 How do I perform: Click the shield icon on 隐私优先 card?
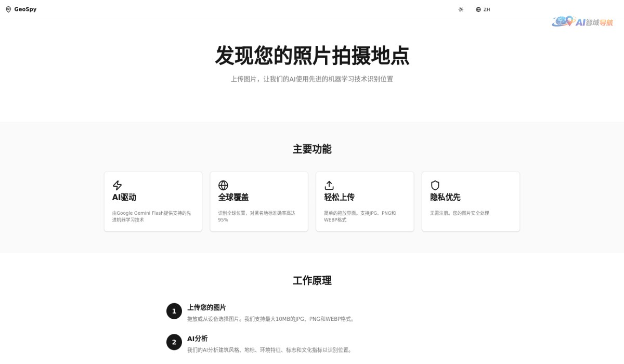pyautogui.click(x=435, y=185)
